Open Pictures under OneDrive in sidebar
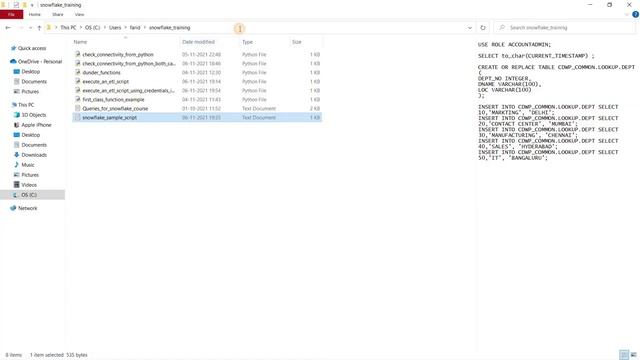Viewport: 640px width, 360px height. click(x=30, y=91)
